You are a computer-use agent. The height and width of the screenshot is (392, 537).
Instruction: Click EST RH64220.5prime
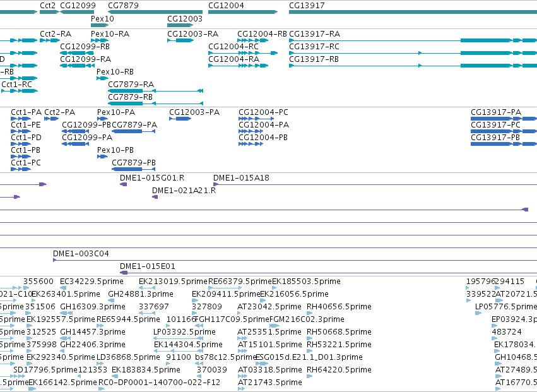(x=339, y=370)
